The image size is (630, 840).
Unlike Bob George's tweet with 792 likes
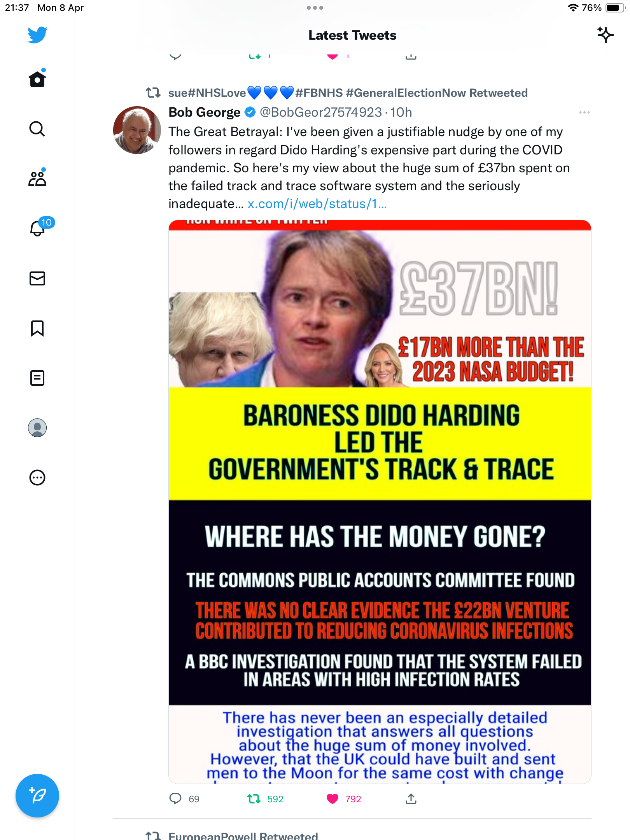click(x=332, y=799)
